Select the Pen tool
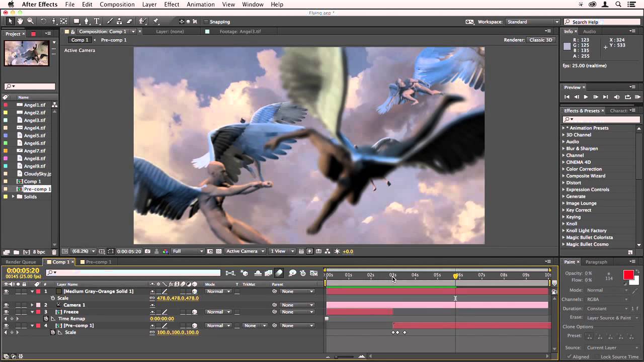 87,21
